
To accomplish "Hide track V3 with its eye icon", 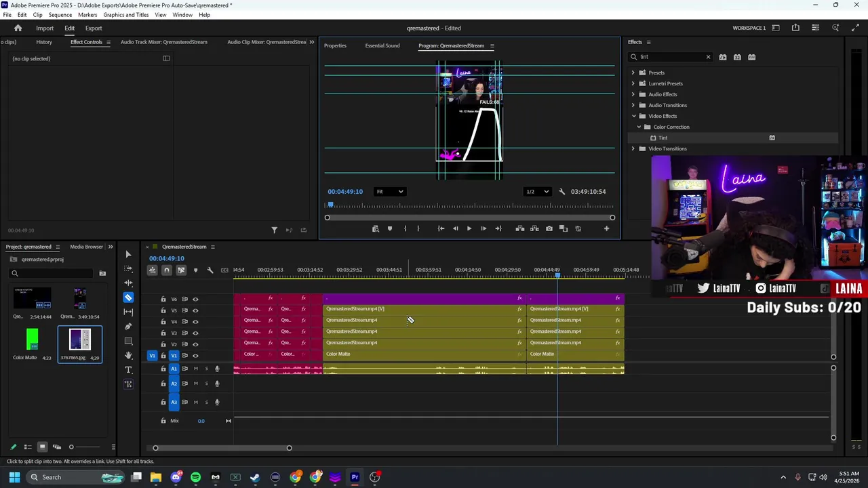I will coord(195,333).
